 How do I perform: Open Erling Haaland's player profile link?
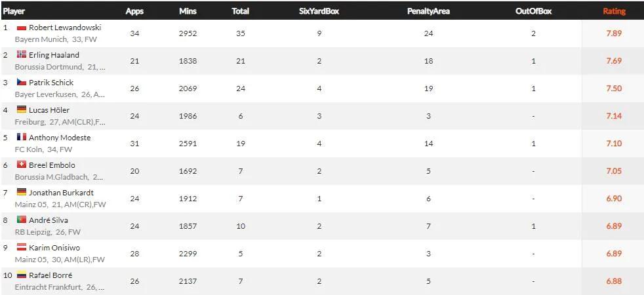coord(54,55)
